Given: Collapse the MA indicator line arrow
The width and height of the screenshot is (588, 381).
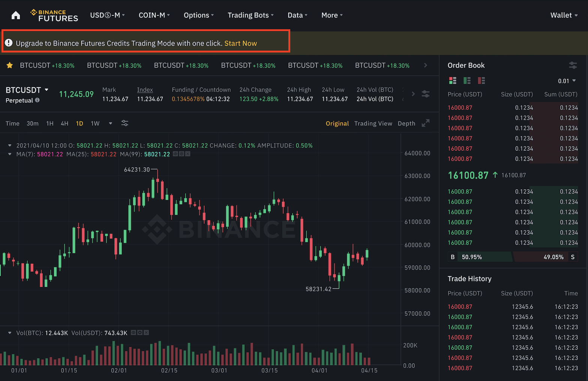Looking at the screenshot, I should click(10, 154).
